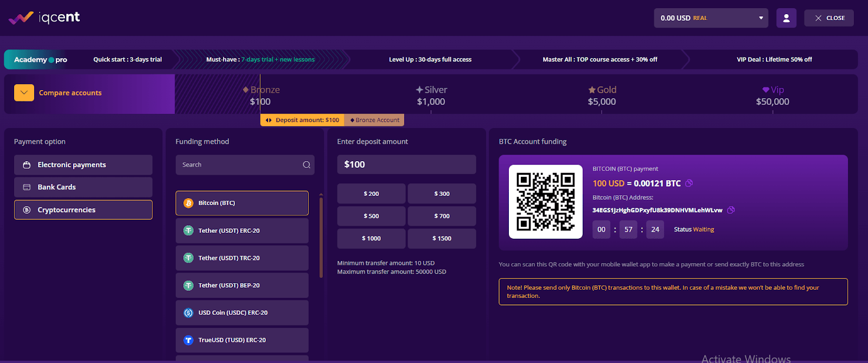Screen dimensions: 868x363
Task: Click the Bitcoin orange logo icon
Action: point(188,203)
